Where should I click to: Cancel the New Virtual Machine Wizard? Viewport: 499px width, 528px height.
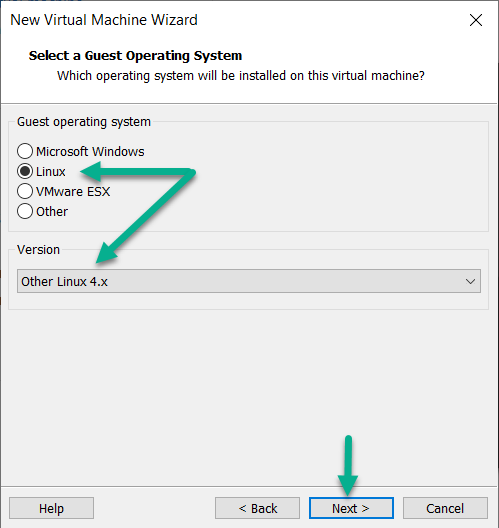tap(445, 508)
